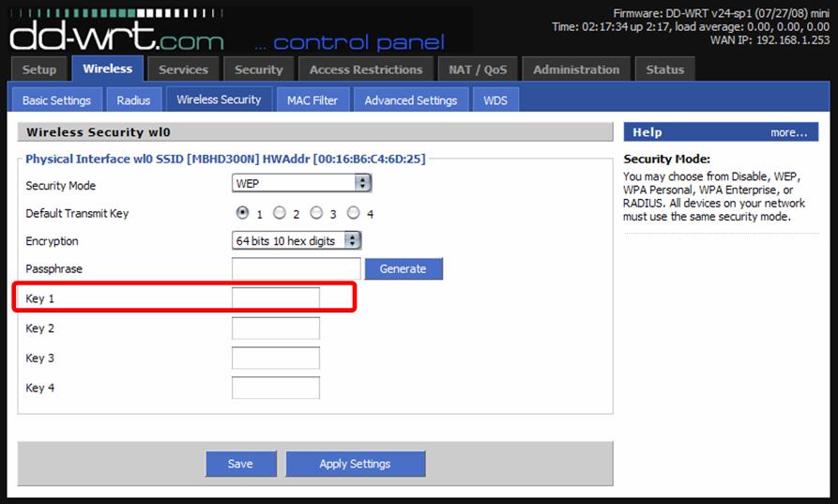The height and width of the screenshot is (504, 838).
Task: Click the Firmware DD-WRT v24-sp1 text
Action: 722,13
